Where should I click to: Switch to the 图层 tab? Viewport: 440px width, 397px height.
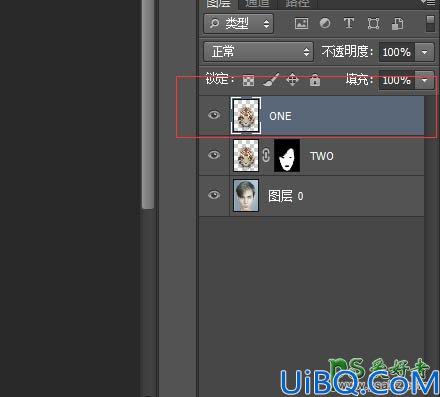[218, 3]
